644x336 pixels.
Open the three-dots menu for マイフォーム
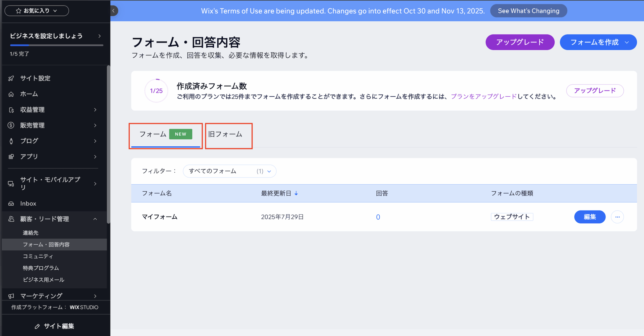click(617, 217)
